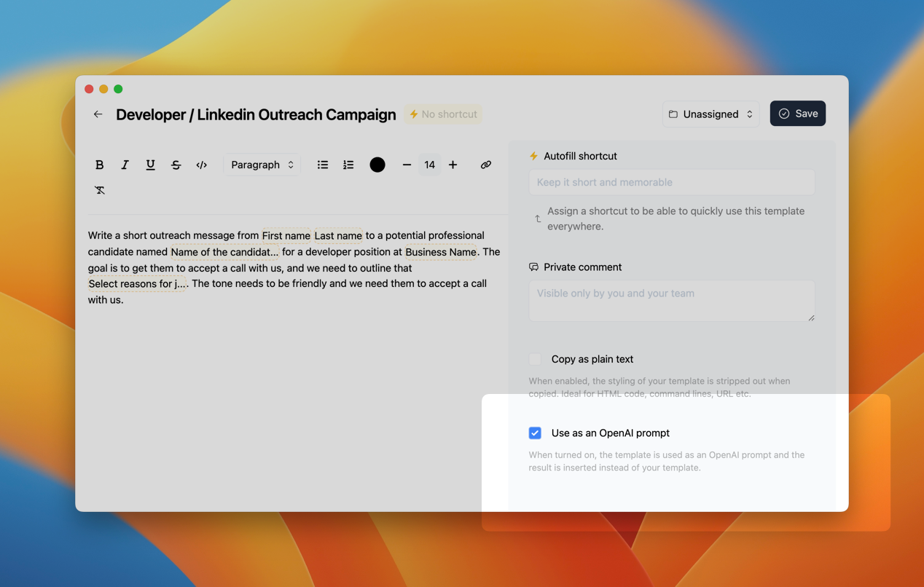
Task: Open the black text color swatch
Action: pos(377,165)
